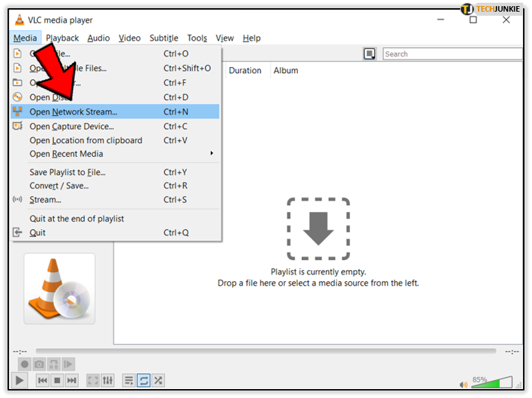Choose Open Location from clipboard
The image size is (532, 398).
[115, 140]
